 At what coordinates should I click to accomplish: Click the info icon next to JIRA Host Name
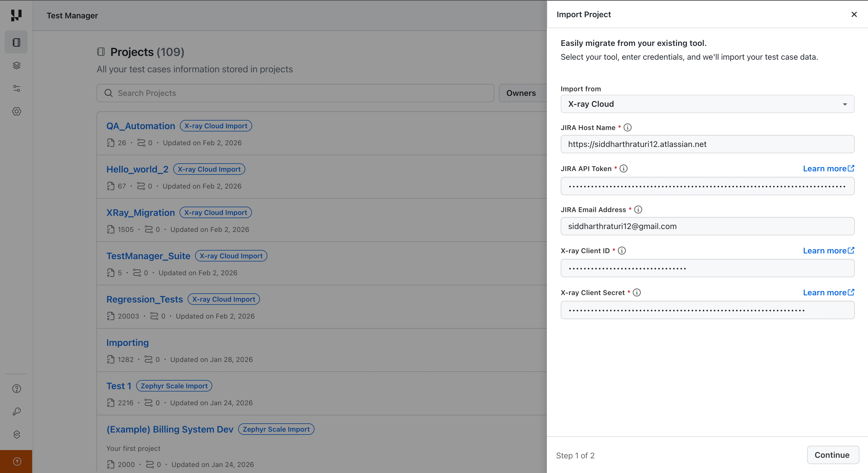[627, 128]
